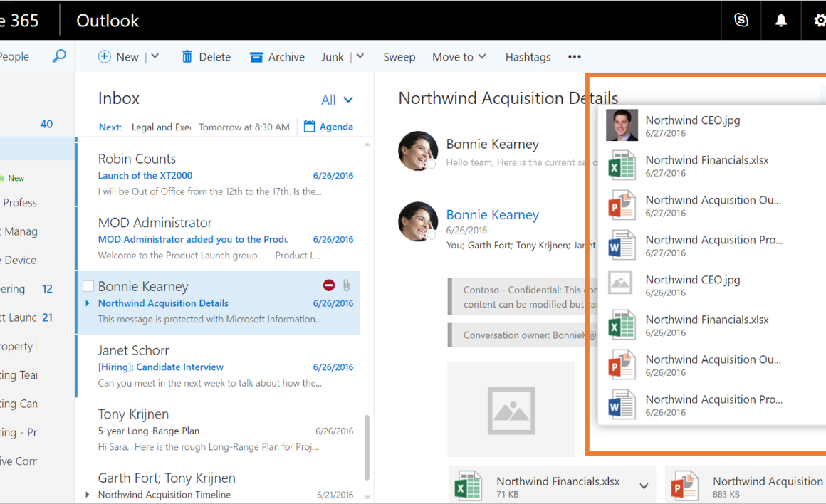Open the notifications bell
This screenshot has width=826, height=504.
(780, 20)
